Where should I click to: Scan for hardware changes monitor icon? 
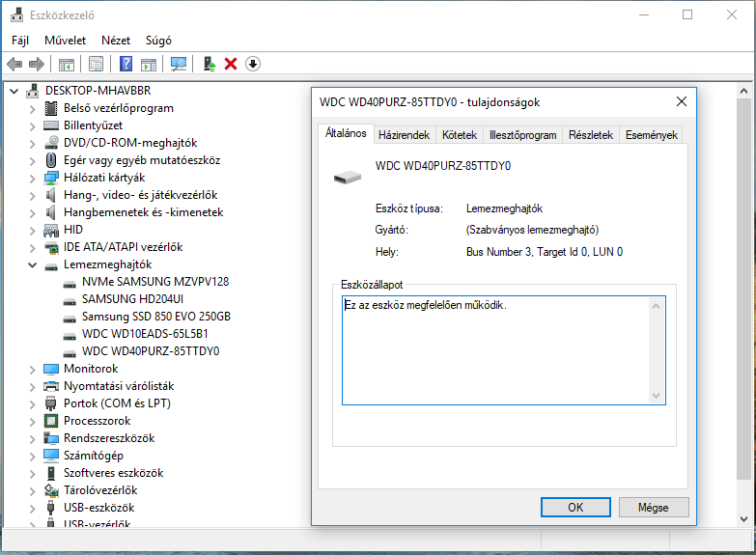pos(179,64)
